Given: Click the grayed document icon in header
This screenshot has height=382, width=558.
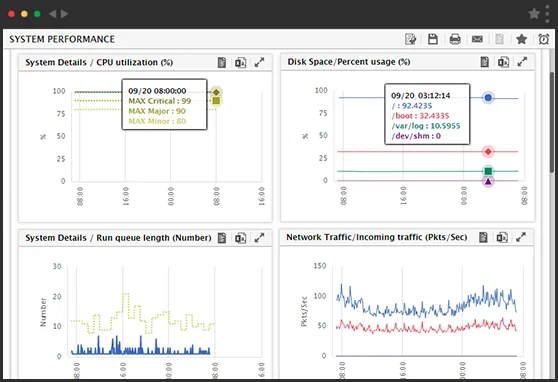Looking at the screenshot, I should pos(499,39).
